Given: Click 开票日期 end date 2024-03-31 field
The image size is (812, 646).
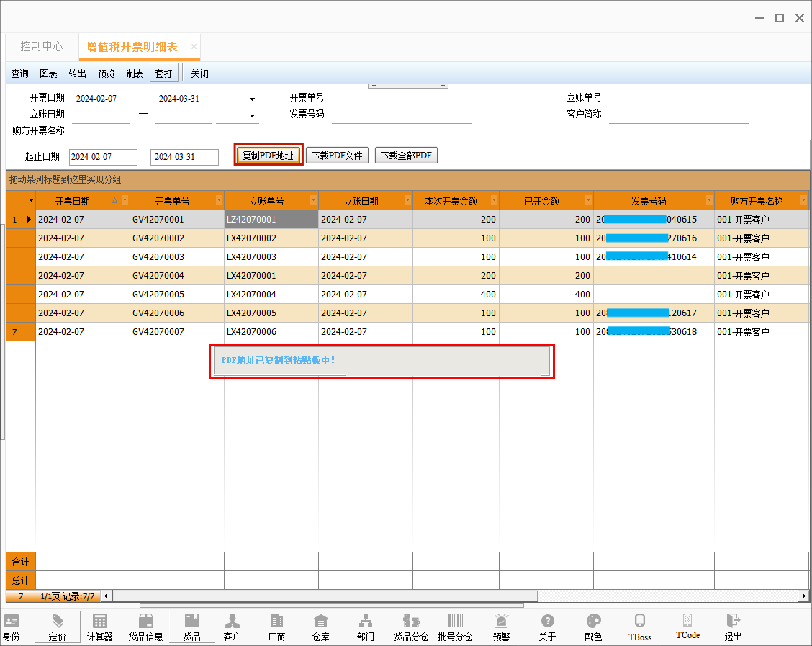Looking at the screenshot, I should point(184,99).
